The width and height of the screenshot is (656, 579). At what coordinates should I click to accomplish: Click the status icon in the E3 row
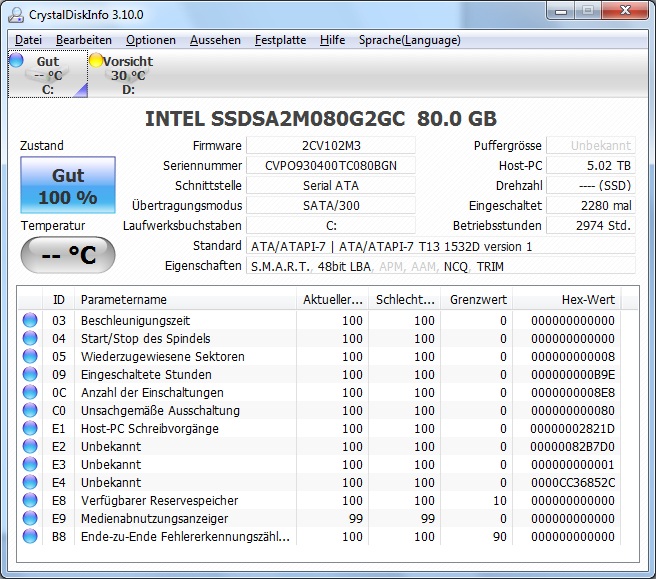point(30,464)
